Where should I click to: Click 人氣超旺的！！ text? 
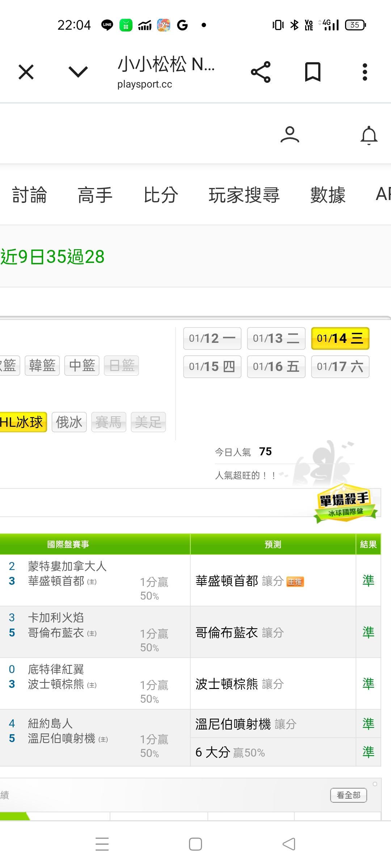pyautogui.click(x=246, y=475)
